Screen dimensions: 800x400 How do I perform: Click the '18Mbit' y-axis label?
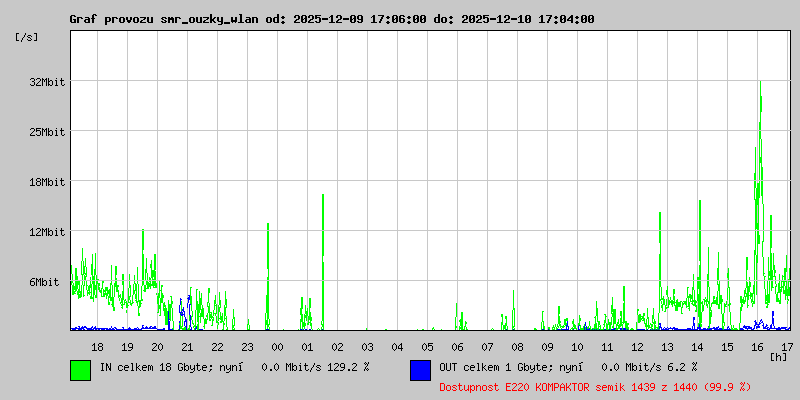tap(47, 182)
